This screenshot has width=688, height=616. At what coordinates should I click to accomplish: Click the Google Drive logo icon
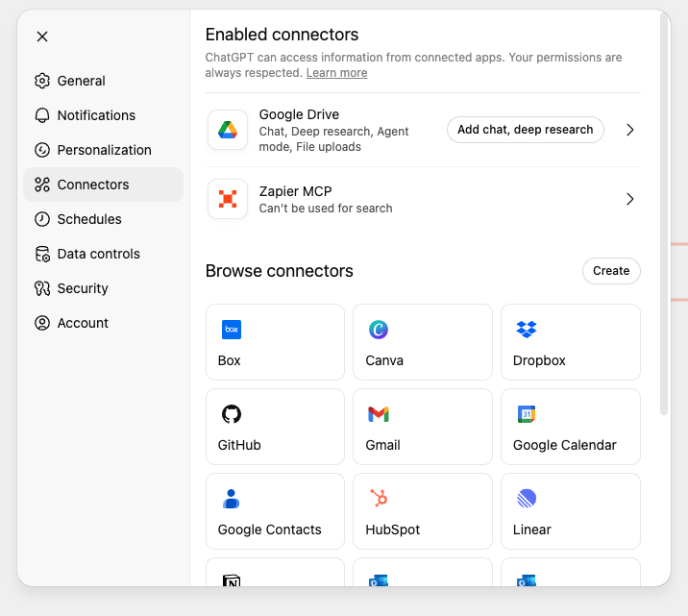tap(228, 130)
